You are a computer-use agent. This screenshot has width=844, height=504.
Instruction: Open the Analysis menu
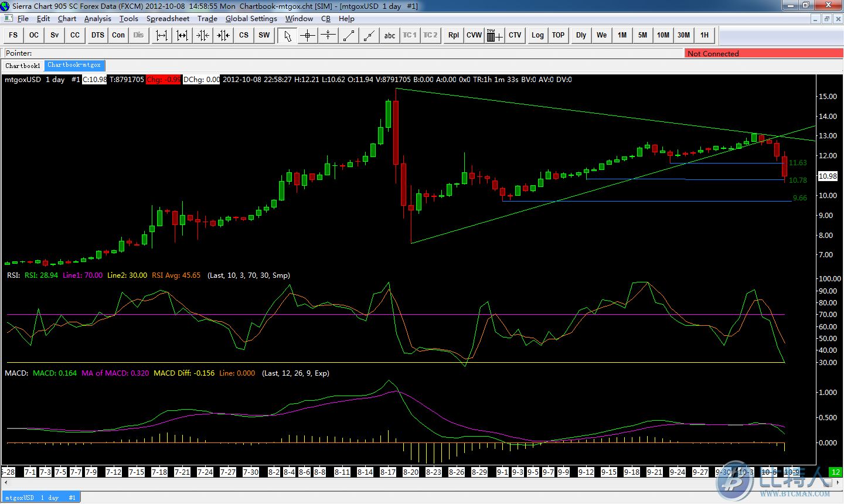coord(97,18)
